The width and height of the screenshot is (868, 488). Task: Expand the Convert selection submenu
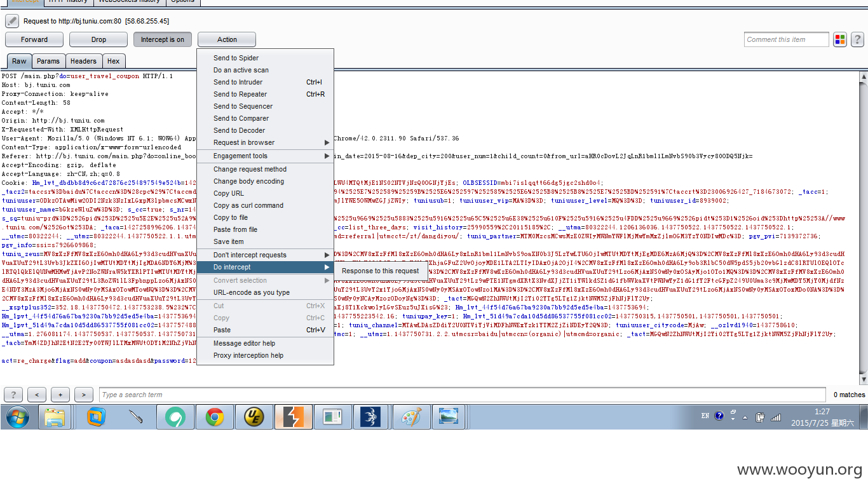tap(265, 280)
